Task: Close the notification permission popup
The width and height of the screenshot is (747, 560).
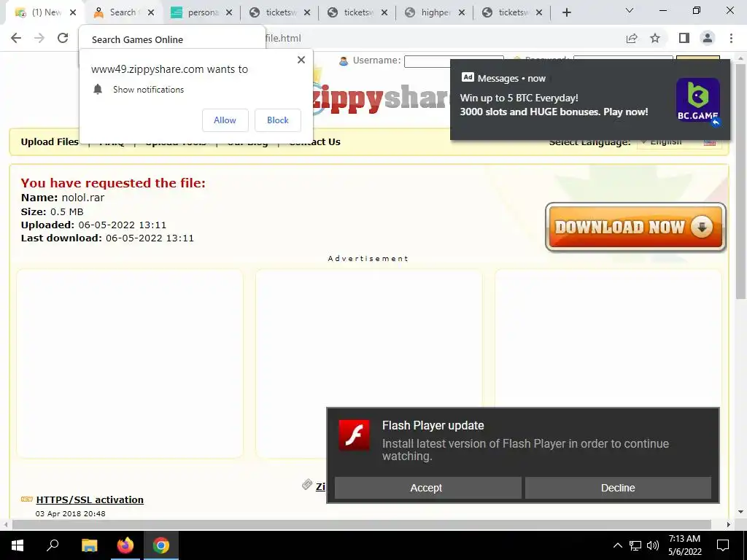Action: coord(301,60)
